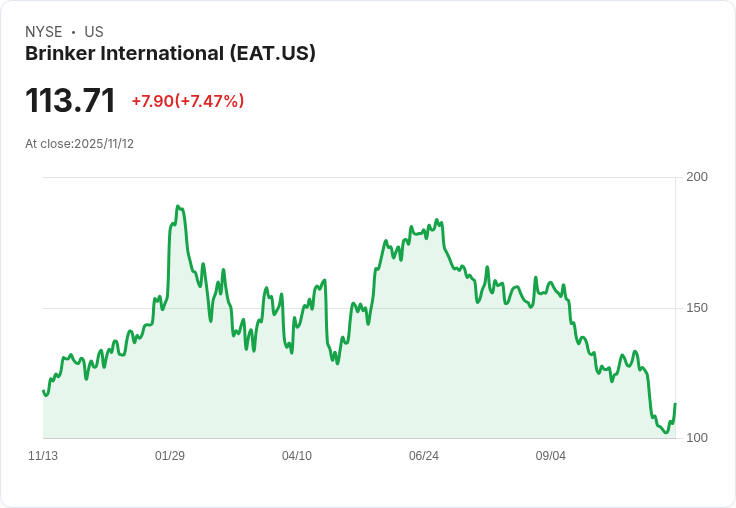Select the 11/13 date axis label
This screenshot has height=508, width=736.
pyautogui.click(x=43, y=456)
